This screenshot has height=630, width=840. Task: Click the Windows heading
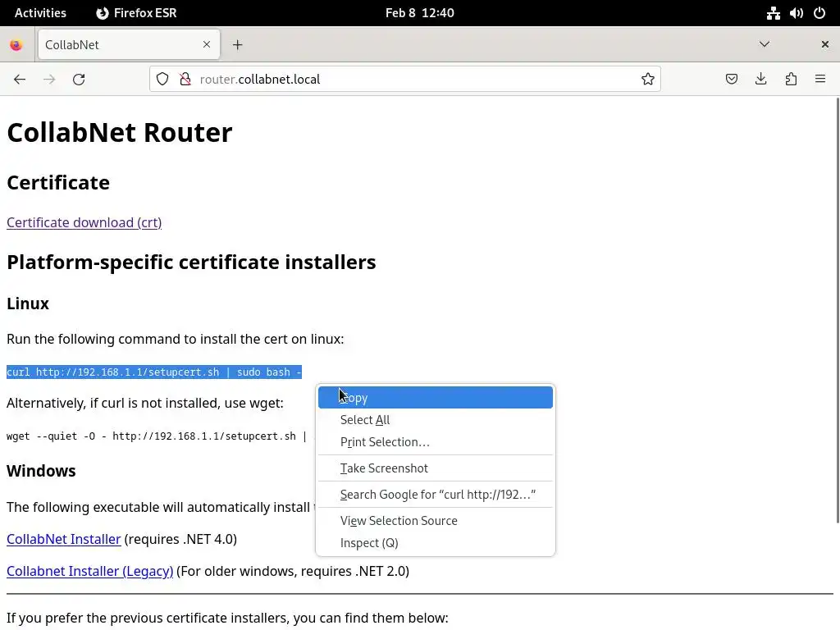[41, 471]
